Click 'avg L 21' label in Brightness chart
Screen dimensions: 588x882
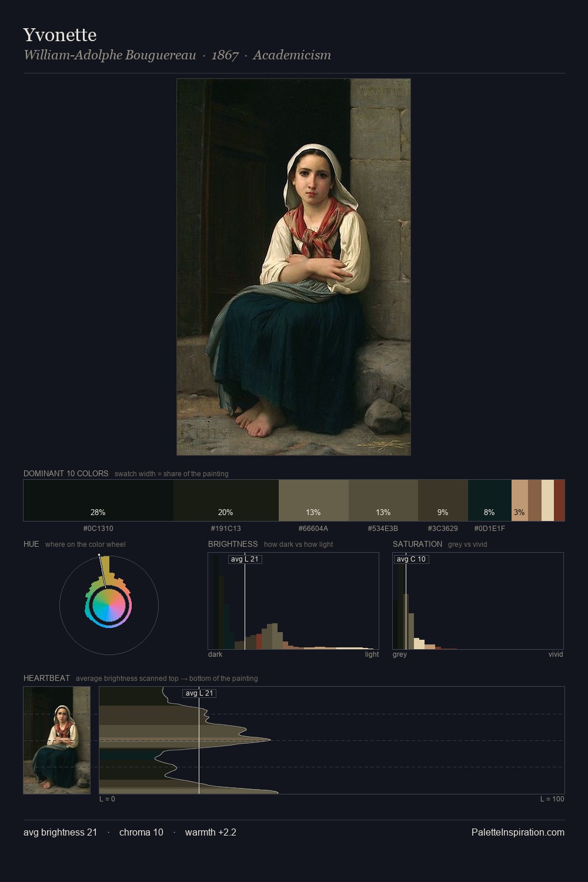click(245, 559)
